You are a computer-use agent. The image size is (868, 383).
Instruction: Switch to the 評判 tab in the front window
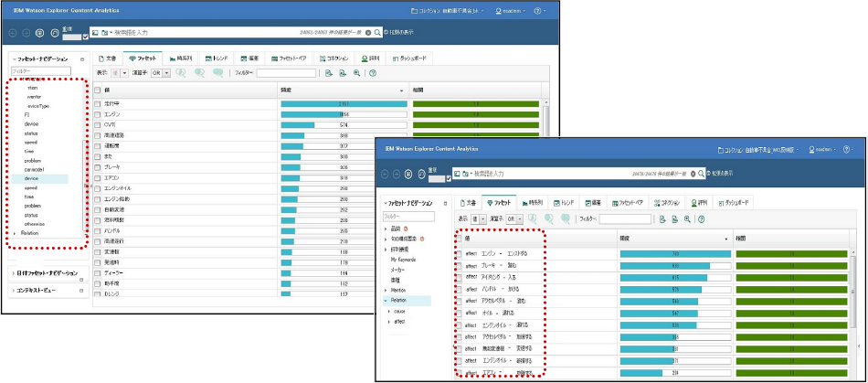[x=699, y=203]
